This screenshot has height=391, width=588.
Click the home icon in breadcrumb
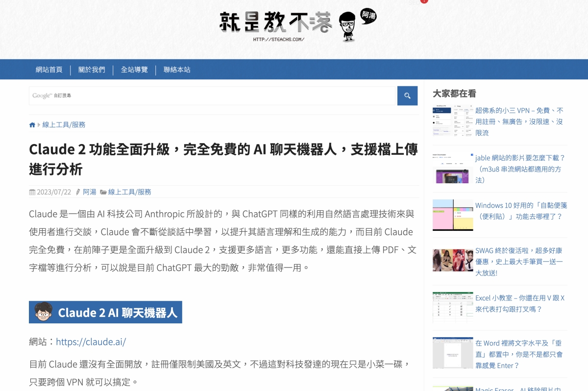coord(32,125)
